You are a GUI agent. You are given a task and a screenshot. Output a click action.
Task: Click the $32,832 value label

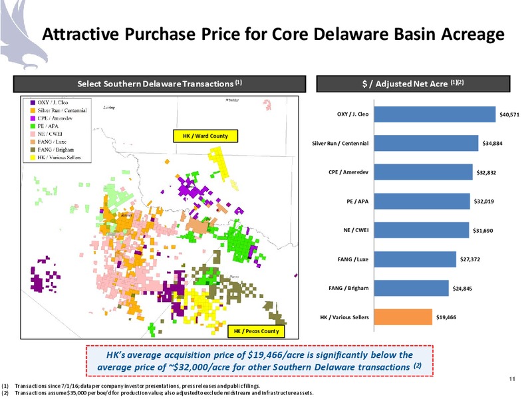click(x=486, y=172)
